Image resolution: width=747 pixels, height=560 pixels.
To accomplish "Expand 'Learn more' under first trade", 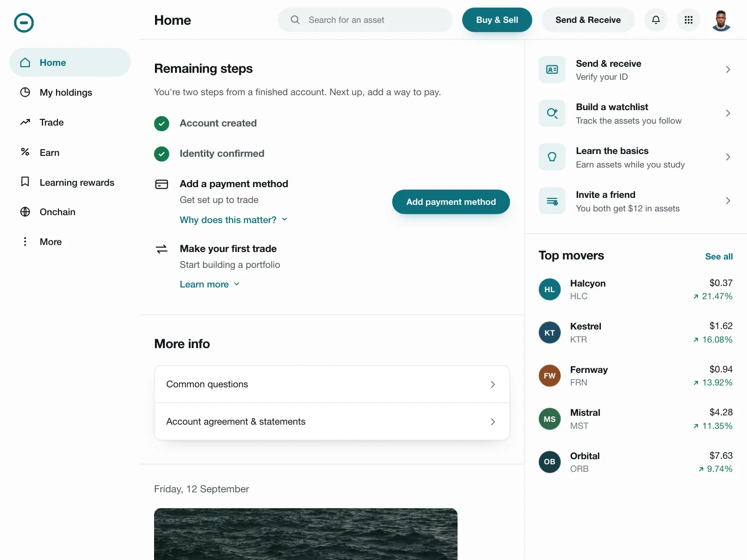I will (x=210, y=284).
